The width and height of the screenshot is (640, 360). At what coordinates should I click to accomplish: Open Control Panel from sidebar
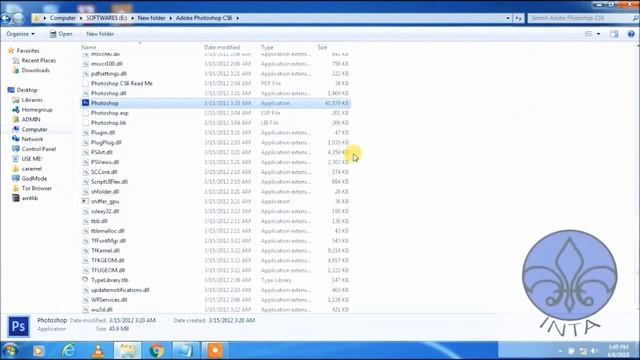point(38,149)
